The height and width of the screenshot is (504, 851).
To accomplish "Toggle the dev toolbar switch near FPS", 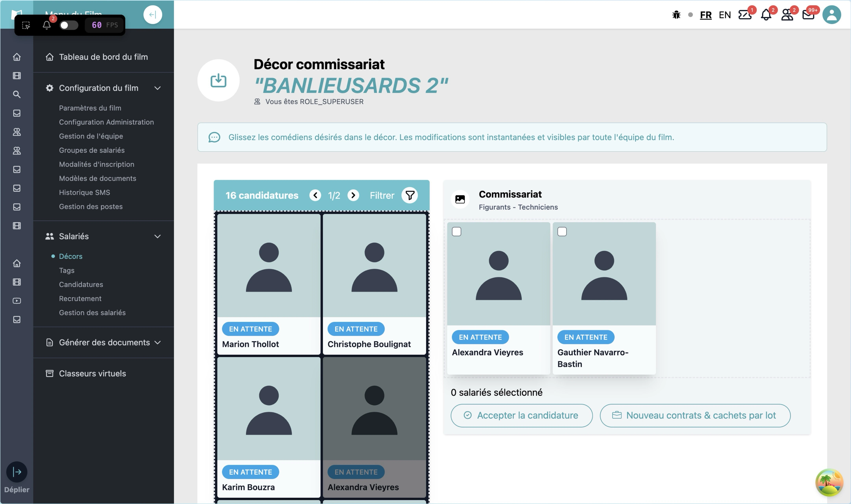I will point(69,25).
